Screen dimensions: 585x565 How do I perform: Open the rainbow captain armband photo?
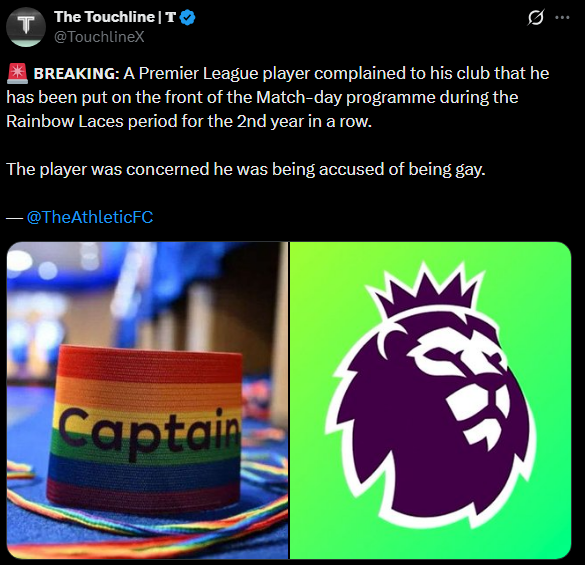(147, 400)
